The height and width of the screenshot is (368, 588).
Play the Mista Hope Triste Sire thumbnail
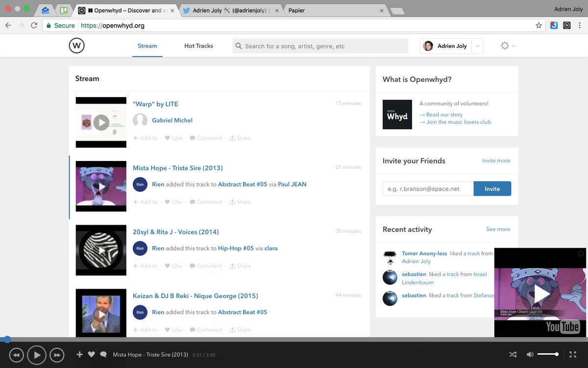pyautogui.click(x=101, y=186)
